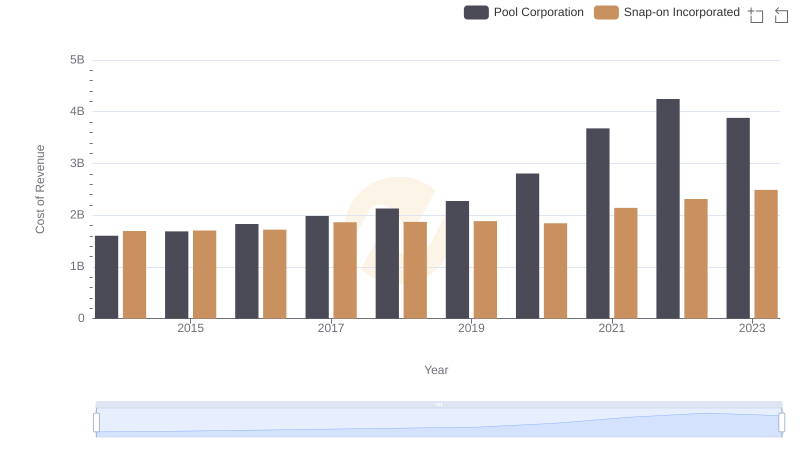Image resolution: width=800 pixels, height=461 pixels.
Task: Click the 1B y-axis label
Action: 77,266
